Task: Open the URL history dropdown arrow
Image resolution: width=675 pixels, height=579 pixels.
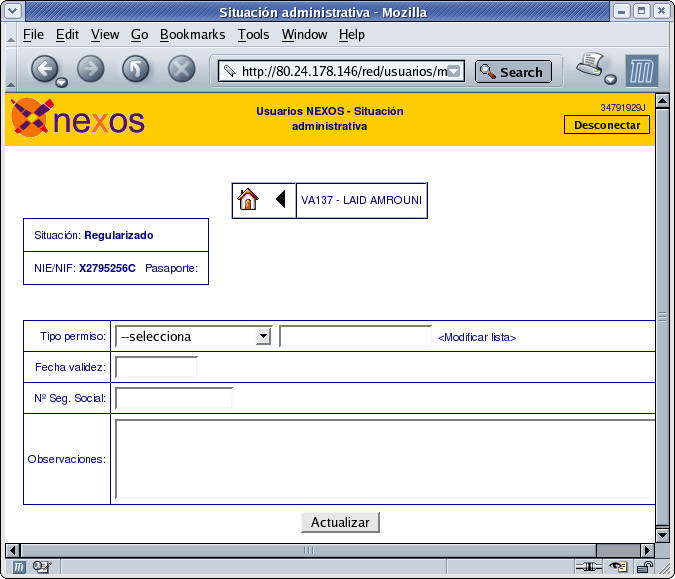Action: 454,71
